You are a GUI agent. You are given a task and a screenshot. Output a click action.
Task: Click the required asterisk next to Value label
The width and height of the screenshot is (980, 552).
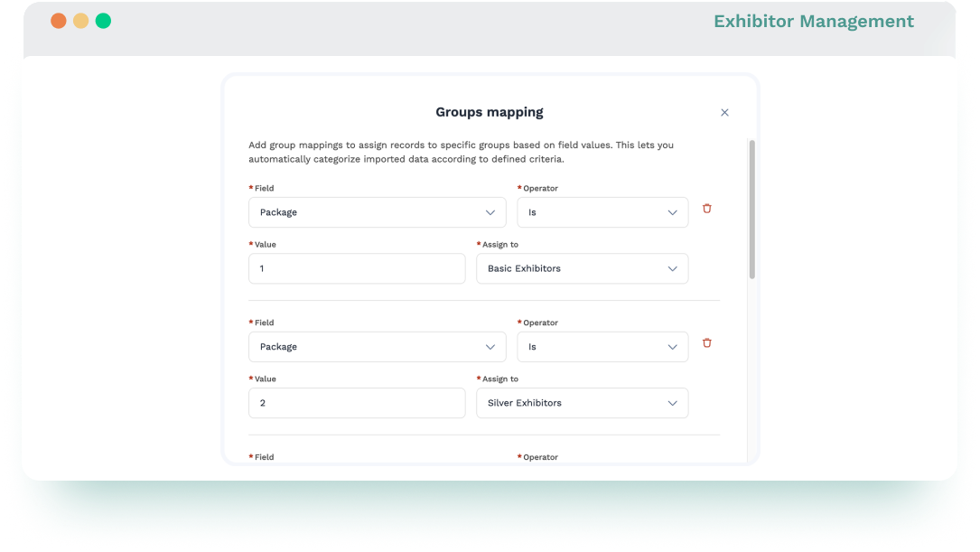(x=250, y=244)
